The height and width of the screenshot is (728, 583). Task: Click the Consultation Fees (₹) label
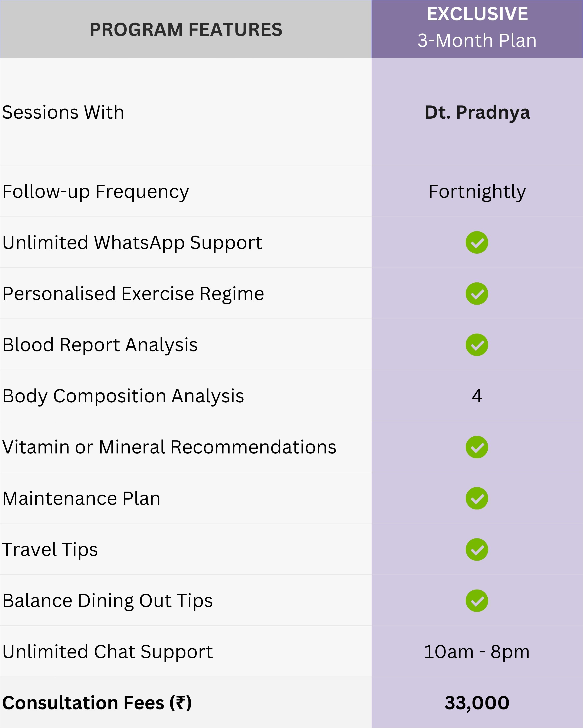click(97, 703)
